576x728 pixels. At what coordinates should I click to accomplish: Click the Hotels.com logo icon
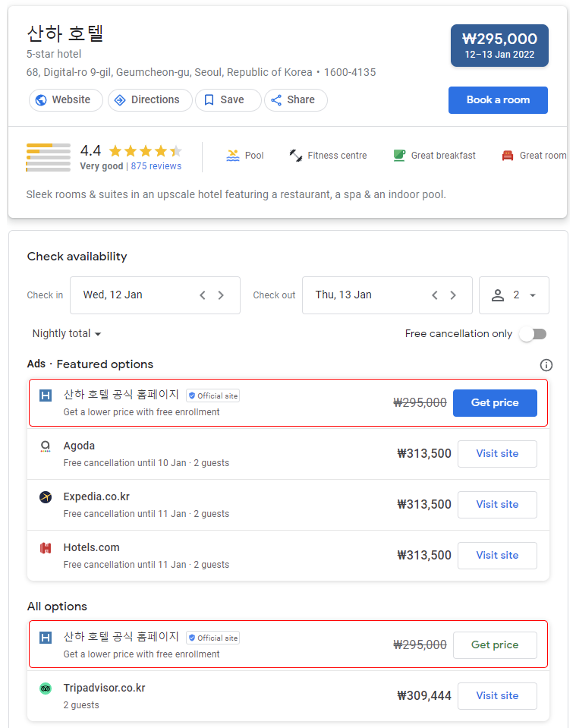(x=46, y=548)
